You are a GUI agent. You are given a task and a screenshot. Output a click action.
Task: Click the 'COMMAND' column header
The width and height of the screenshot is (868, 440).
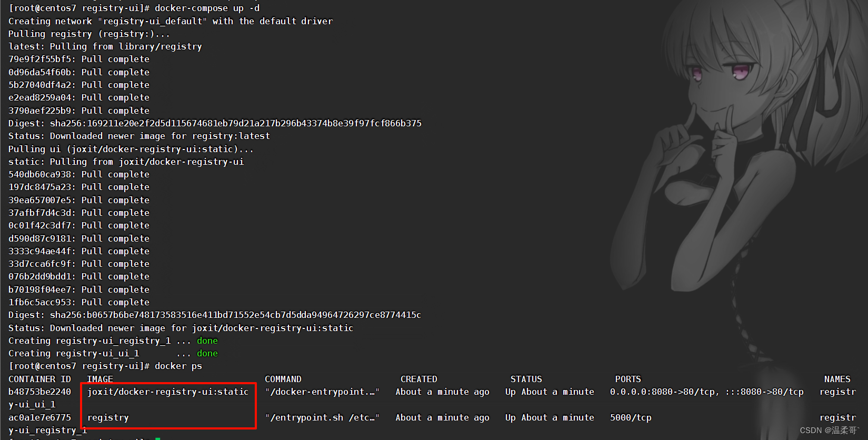click(283, 379)
